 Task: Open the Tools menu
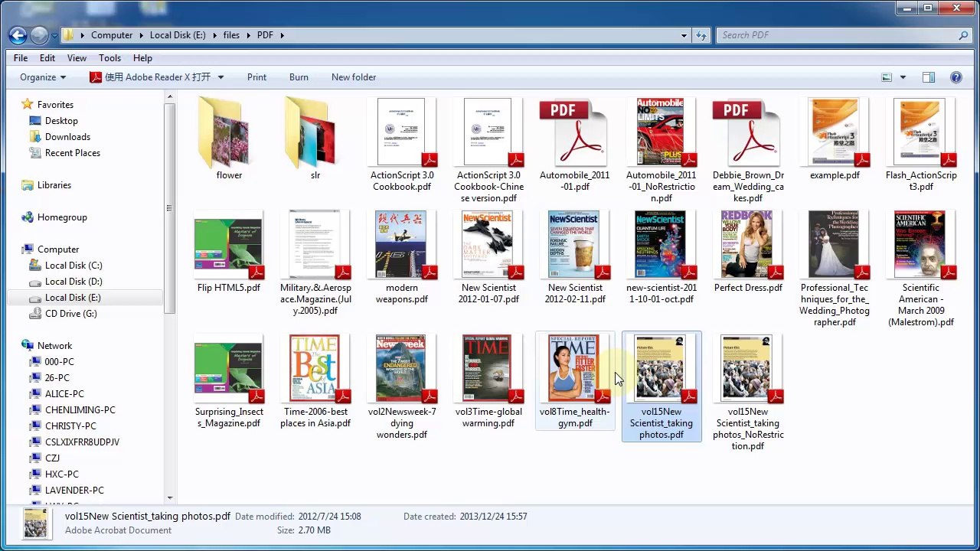[109, 58]
